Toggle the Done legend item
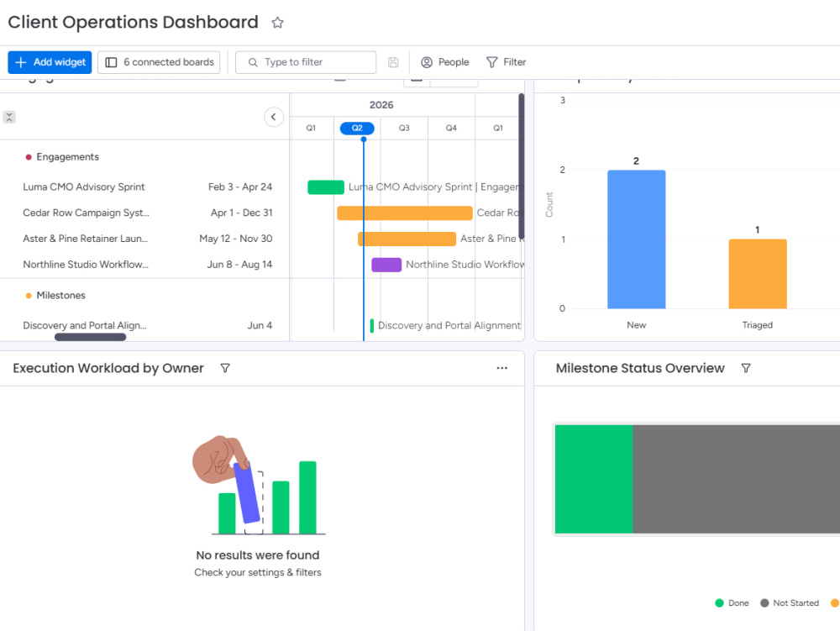 [732, 603]
